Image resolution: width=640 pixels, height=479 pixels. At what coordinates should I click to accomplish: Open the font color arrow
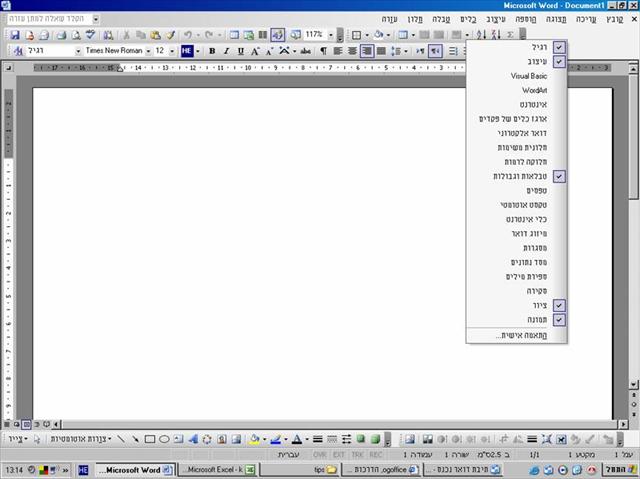click(x=307, y=439)
